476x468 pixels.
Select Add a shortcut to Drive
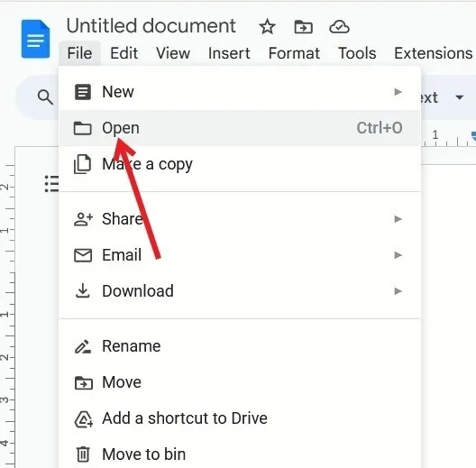click(x=240, y=418)
